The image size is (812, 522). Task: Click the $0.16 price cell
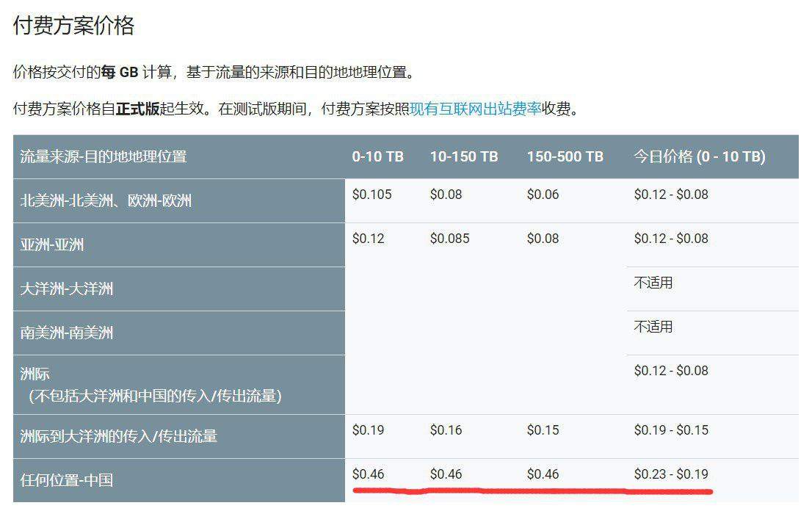(446, 429)
